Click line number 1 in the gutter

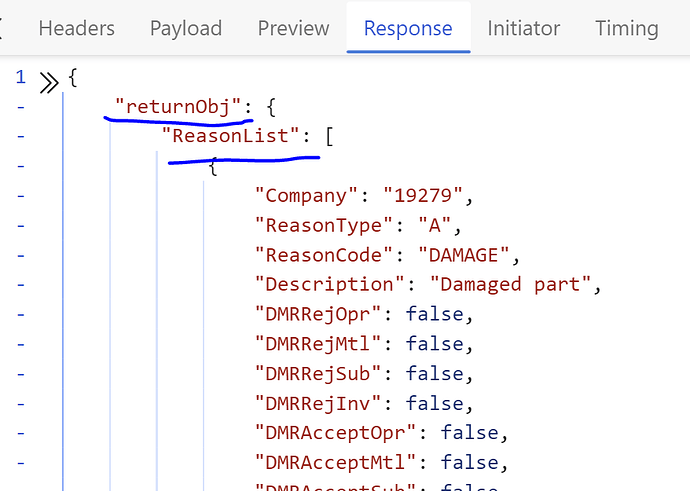point(20,78)
